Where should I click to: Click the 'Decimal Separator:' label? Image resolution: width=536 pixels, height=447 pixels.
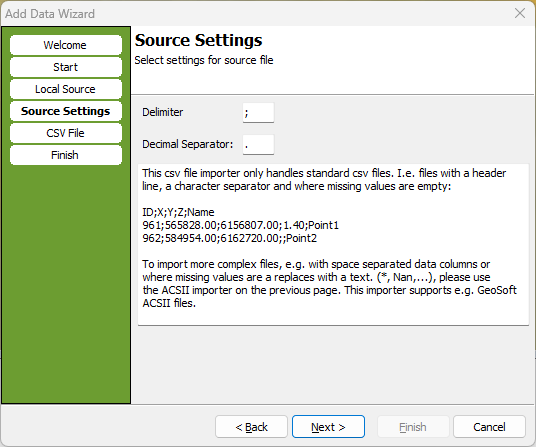(x=188, y=144)
